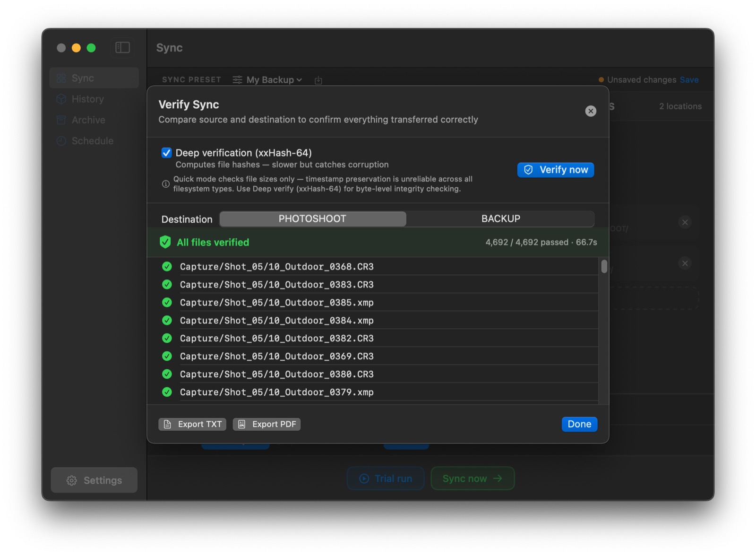Click green check icon for 0380.CR3
756x556 pixels.
point(167,374)
